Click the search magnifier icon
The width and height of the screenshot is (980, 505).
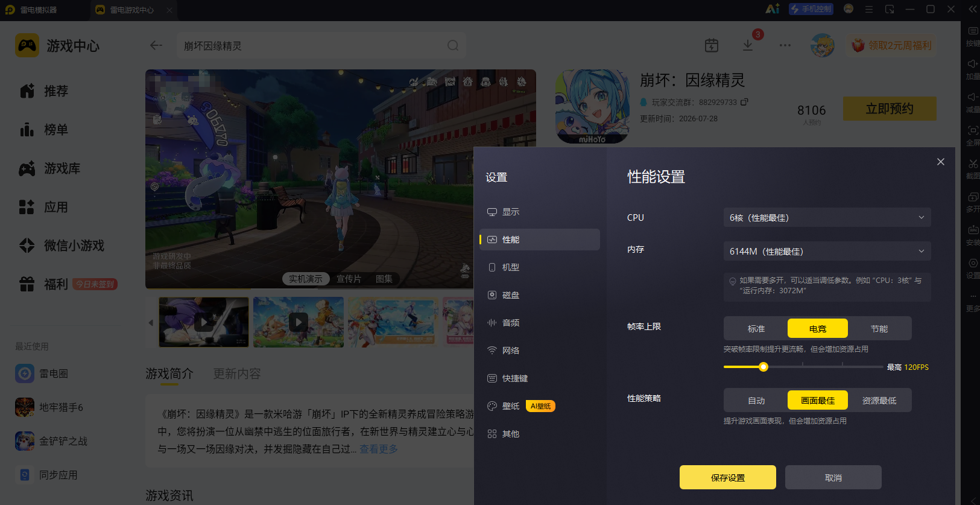coord(453,45)
